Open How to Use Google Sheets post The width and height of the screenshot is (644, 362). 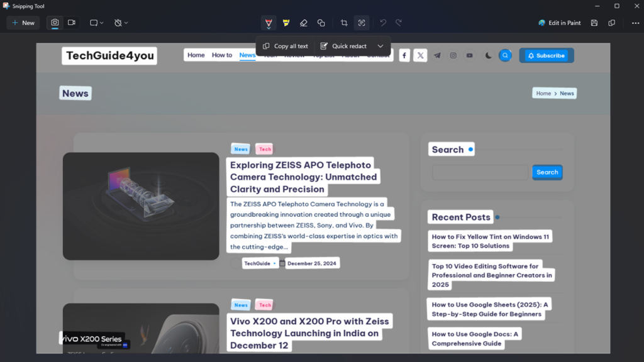489,309
